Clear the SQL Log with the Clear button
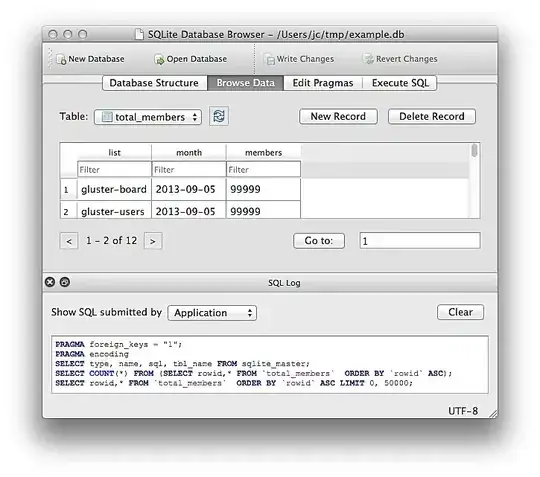540x477 pixels. click(x=460, y=312)
